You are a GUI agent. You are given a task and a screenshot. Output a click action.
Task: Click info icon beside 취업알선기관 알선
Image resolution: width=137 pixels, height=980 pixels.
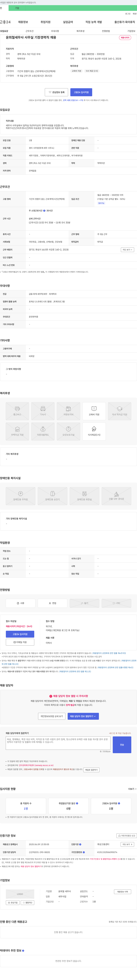(x=77, y=804)
